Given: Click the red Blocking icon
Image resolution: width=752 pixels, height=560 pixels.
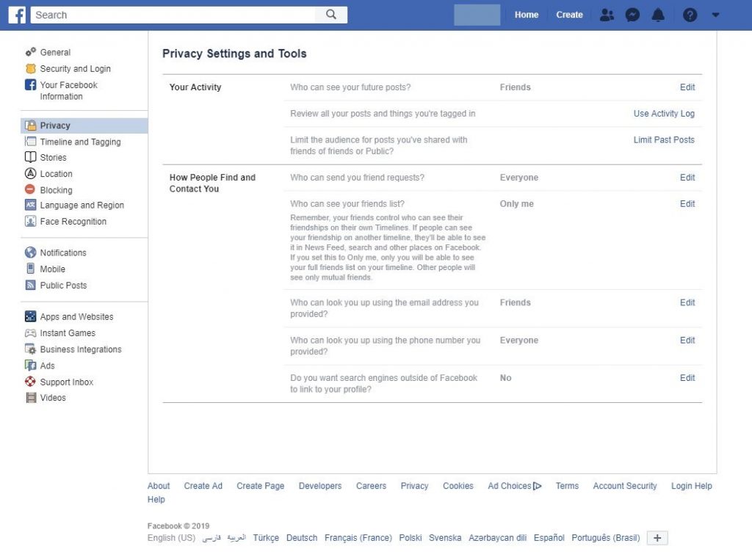Looking at the screenshot, I should tap(30, 189).
